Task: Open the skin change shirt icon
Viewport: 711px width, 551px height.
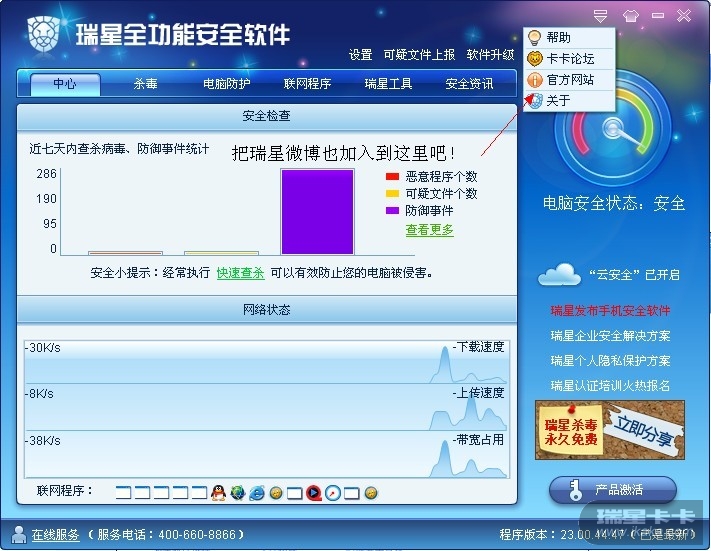Action: (631, 16)
